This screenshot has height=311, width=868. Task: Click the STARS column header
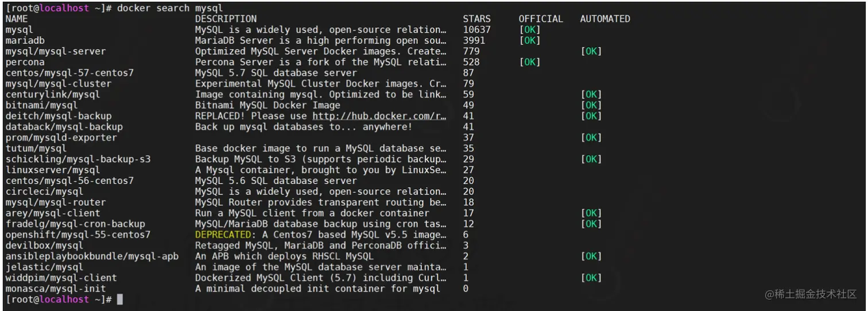[477, 19]
